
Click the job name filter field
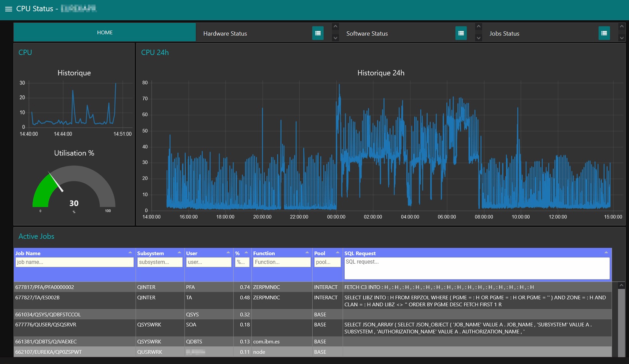(75, 262)
